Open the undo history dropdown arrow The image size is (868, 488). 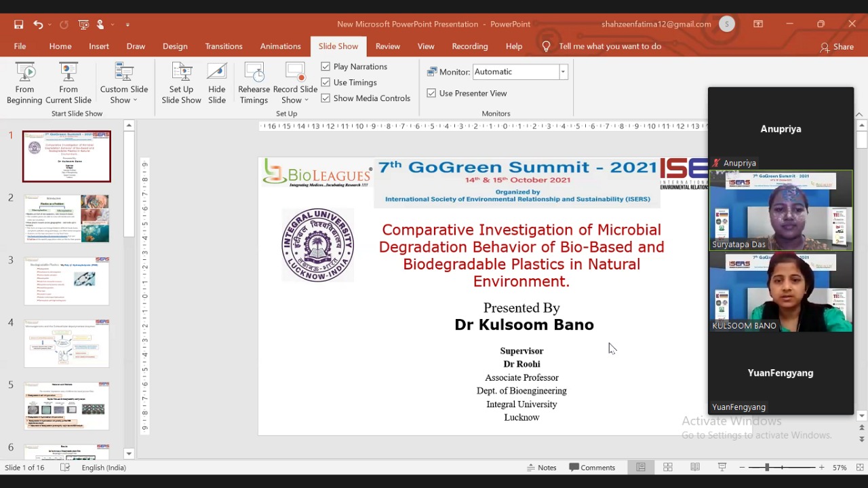[x=50, y=24]
